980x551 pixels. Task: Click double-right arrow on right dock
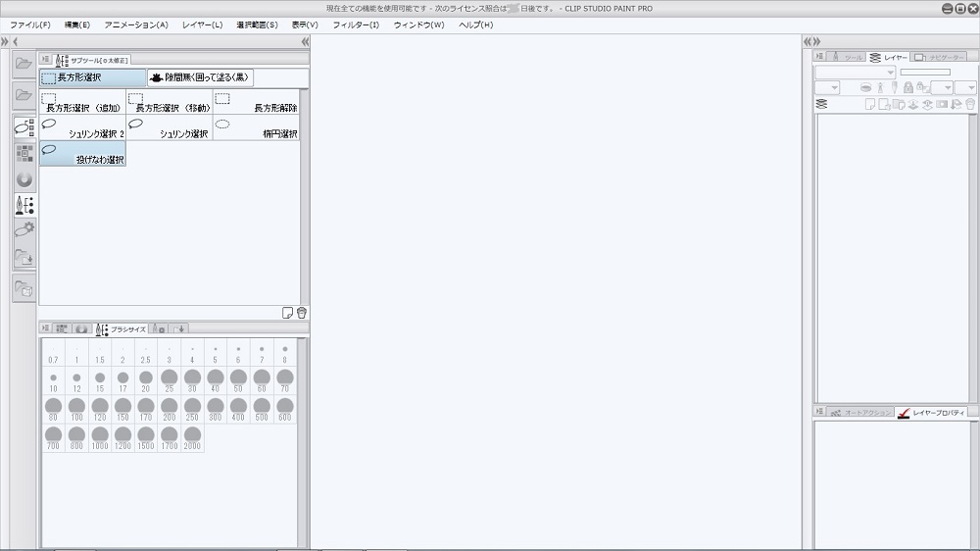pos(816,42)
